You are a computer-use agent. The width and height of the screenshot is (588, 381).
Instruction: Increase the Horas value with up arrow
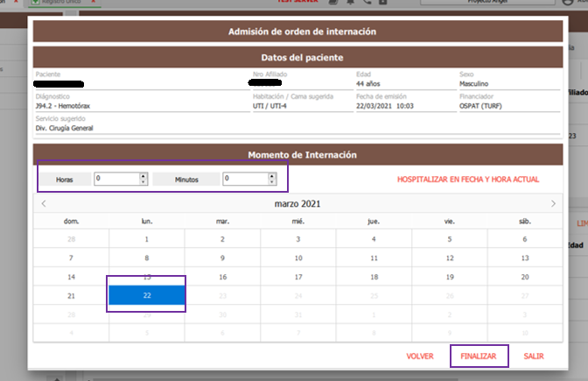143,175
